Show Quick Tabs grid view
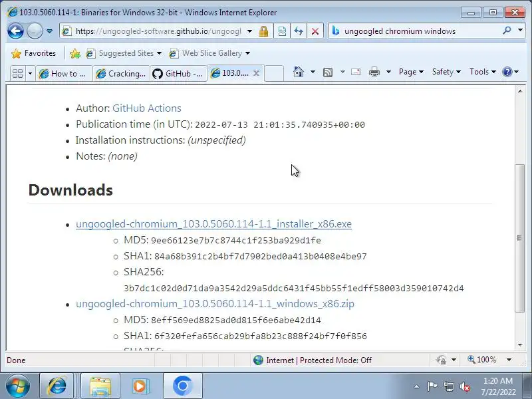Screen dimensions: 532x399 coord(18,73)
